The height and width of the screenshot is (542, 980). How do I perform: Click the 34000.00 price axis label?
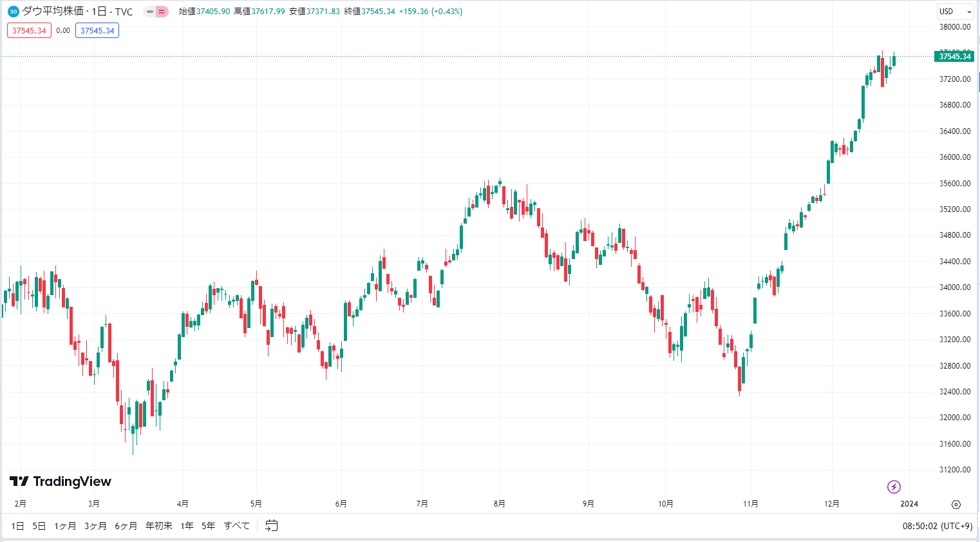pos(955,287)
